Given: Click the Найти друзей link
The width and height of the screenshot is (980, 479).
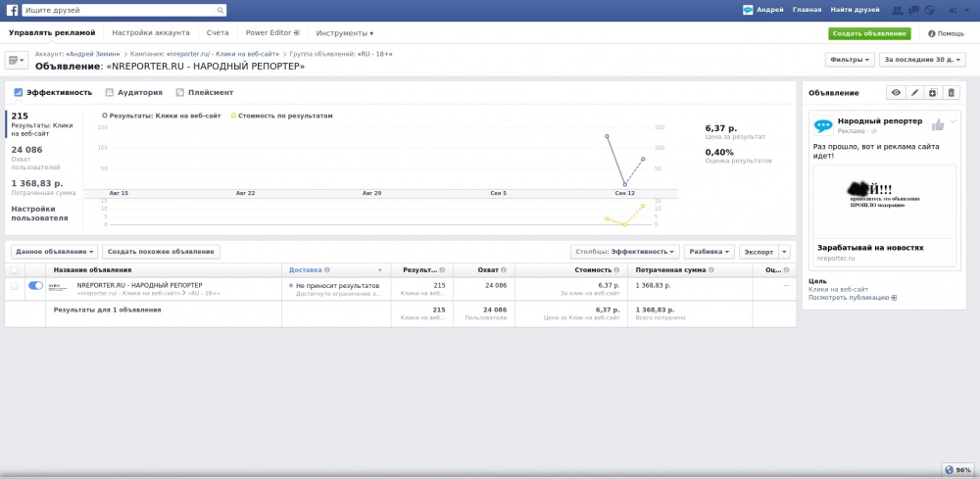Looking at the screenshot, I should pyautogui.click(x=855, y=10).
